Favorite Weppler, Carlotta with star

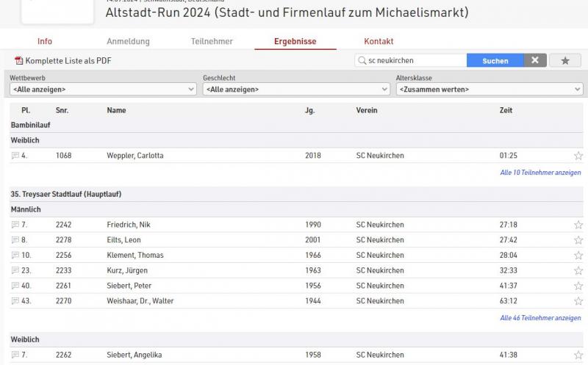tap(578, 156)
